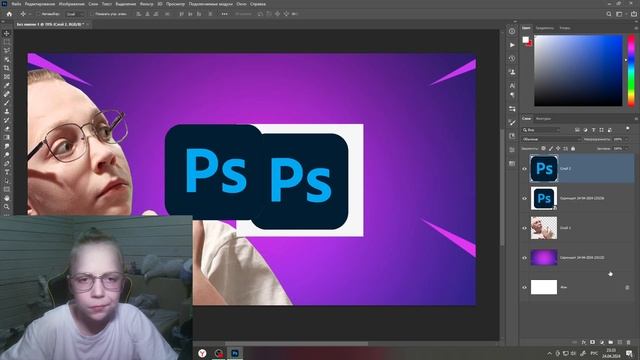Select the Clone Stamp tool

coord(7,111)
